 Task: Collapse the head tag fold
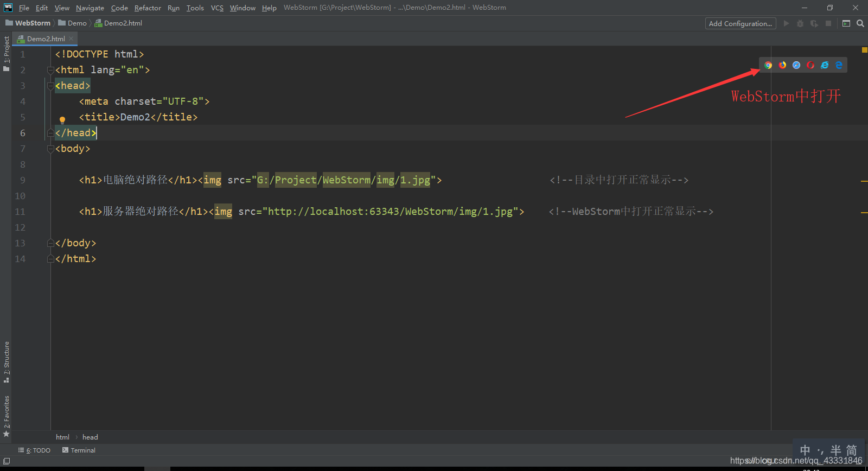tap(50, 86)
